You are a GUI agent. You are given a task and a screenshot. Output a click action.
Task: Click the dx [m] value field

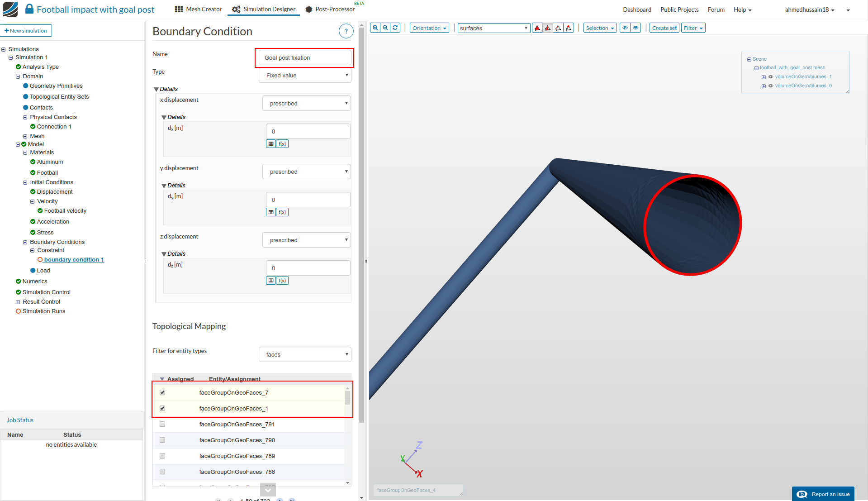(x=308, y=131)
